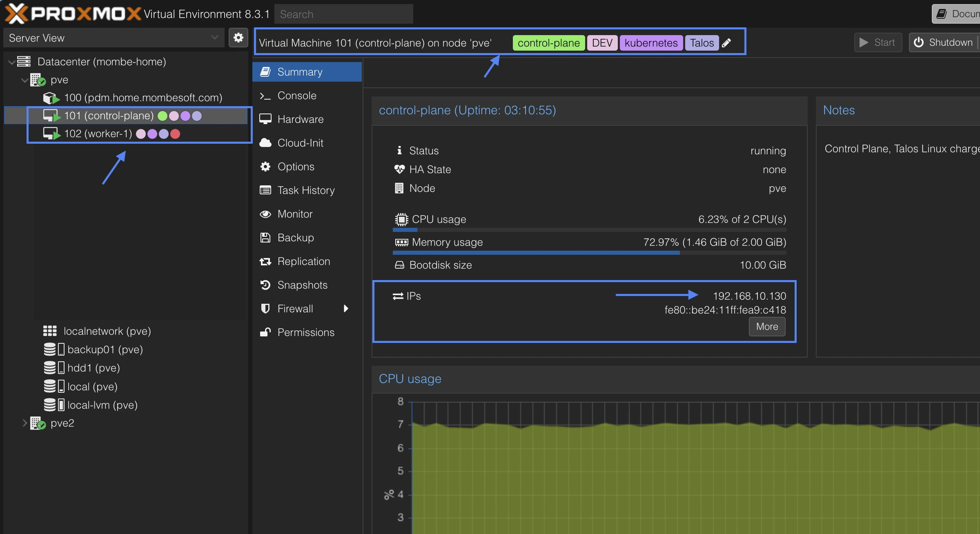Open the Console menu item

pyautogui.click(x=296, y=96)
